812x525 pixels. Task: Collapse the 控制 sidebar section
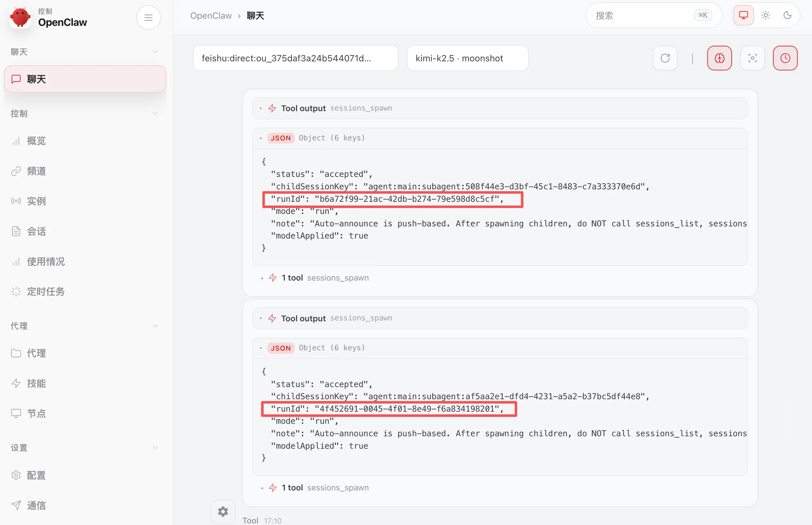(155, 114)
